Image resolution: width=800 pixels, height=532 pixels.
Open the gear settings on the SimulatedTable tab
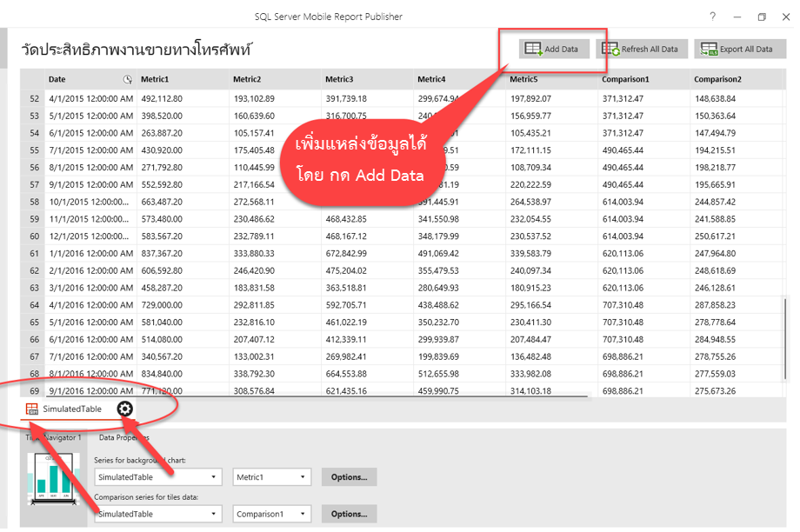[124, 409]
